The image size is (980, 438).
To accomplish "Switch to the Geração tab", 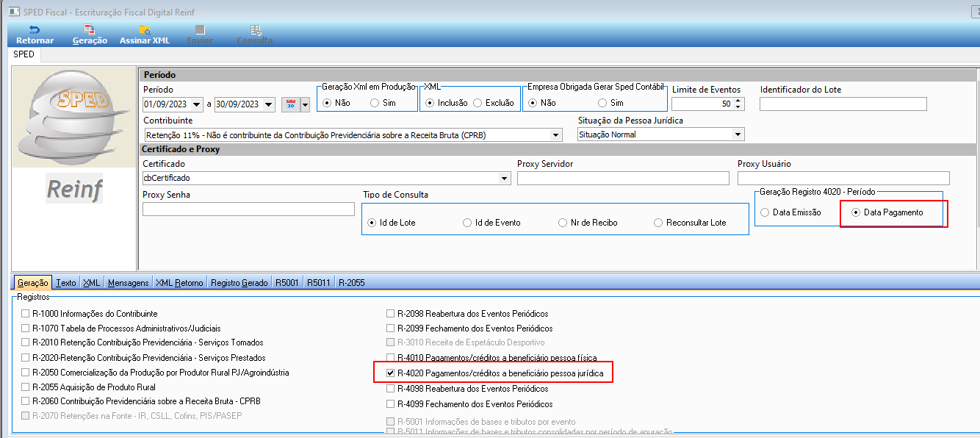I will point(32,283).
